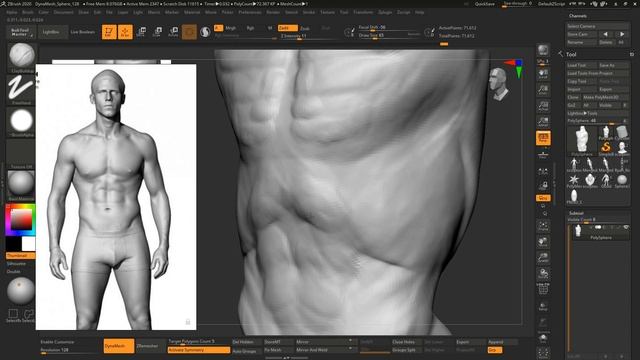Screen dimensions: 640x360
Task: Expand the Channels panel header
Action: click(x=578, y=16)
